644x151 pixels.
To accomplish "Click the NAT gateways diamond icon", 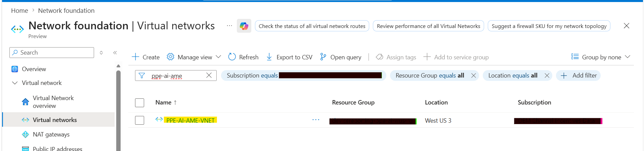I will coord(25,134).
